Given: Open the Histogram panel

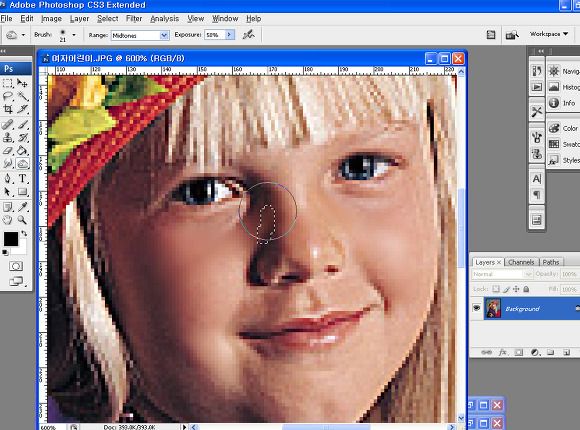Looking at the screenshot, I should pyautogui.click(x=564, y=87).
